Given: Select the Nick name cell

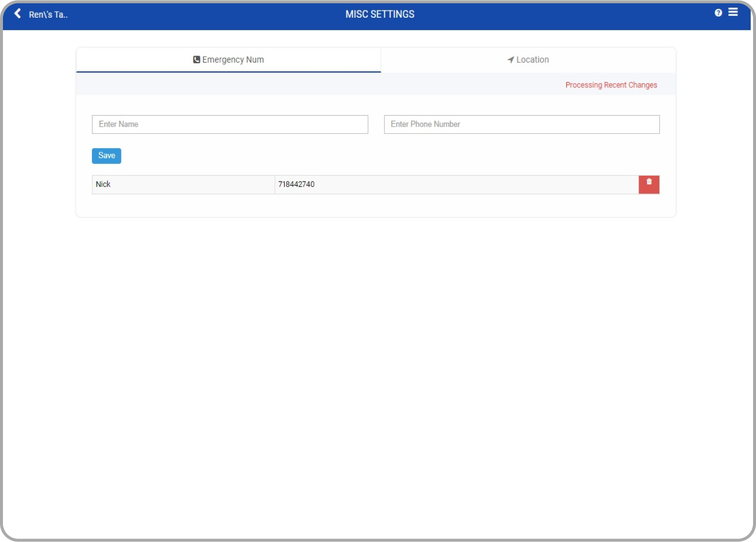Looking at the screenshot, I should [183, 185].
